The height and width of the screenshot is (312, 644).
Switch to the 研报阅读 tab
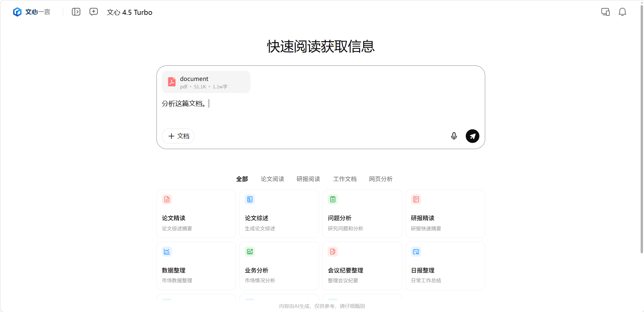[x=308, y=179]
